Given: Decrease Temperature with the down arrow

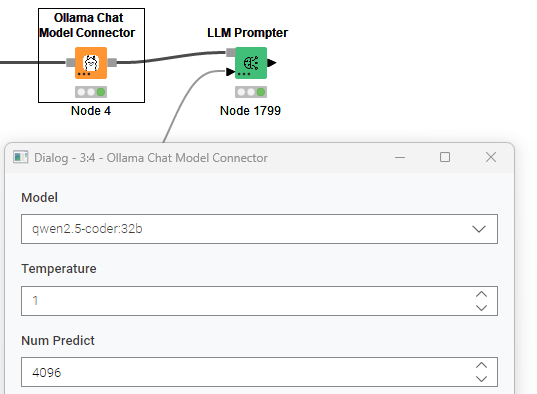Looking at the screenshot, I should click(x=481, y=308).
